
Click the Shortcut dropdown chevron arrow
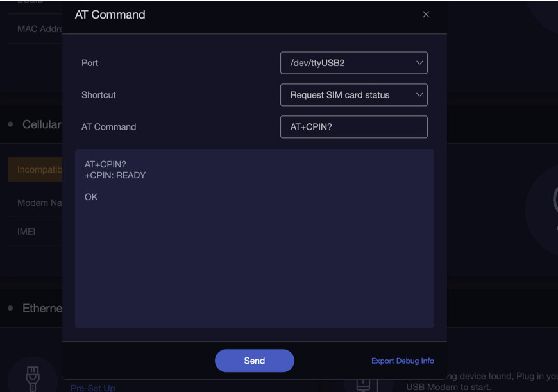pos(419,95)
